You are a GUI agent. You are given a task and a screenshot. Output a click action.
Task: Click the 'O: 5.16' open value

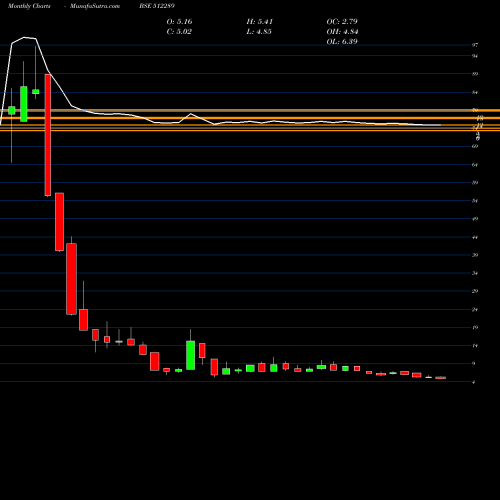click(179, 22)
